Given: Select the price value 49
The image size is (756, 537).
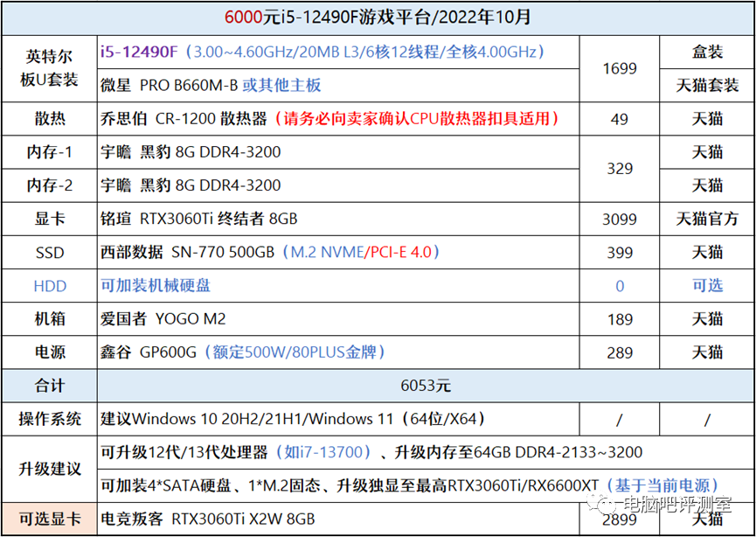Looking at the screenshot, I should tap(620, 119).
